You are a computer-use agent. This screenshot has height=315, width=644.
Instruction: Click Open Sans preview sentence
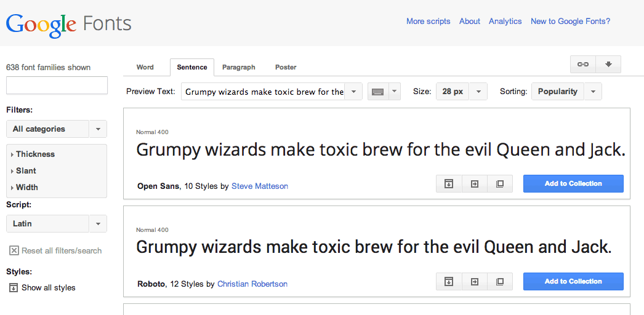point(380,151)
